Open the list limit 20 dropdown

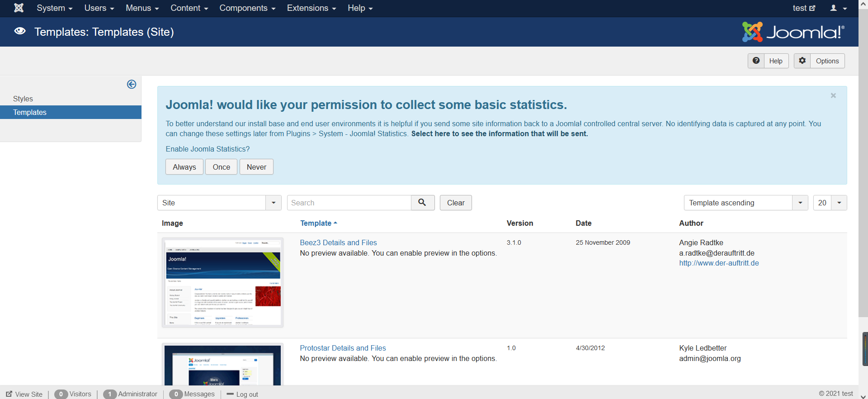(x=830, y=203)
